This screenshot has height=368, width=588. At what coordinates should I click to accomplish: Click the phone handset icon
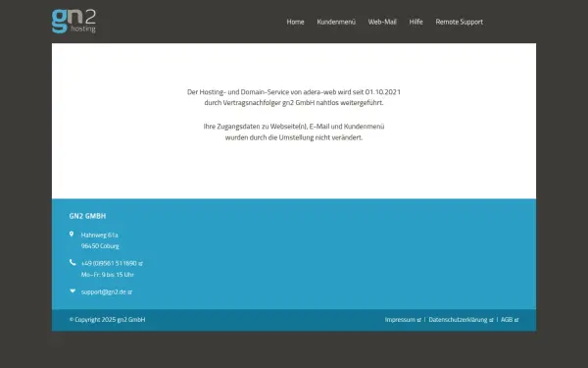click(73, 262)
